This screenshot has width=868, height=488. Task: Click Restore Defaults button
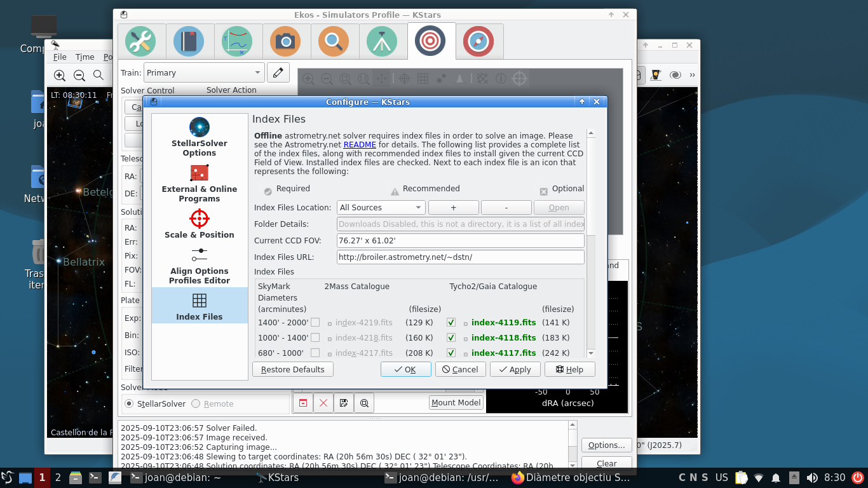(x=292, y=369)
